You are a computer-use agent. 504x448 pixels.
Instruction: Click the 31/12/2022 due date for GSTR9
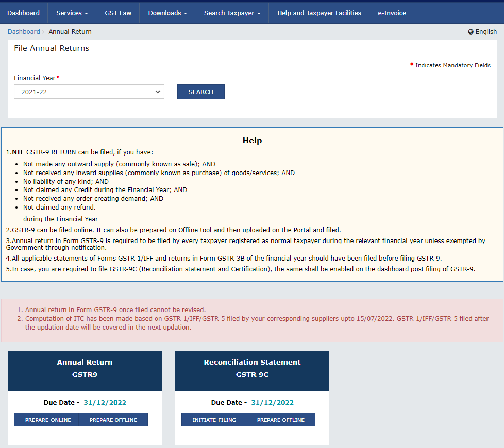pos(105,402)
